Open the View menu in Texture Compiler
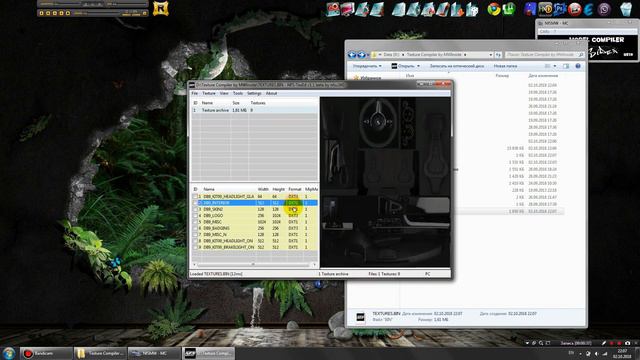This screenshot has height=360, width=640. point(224,93)
